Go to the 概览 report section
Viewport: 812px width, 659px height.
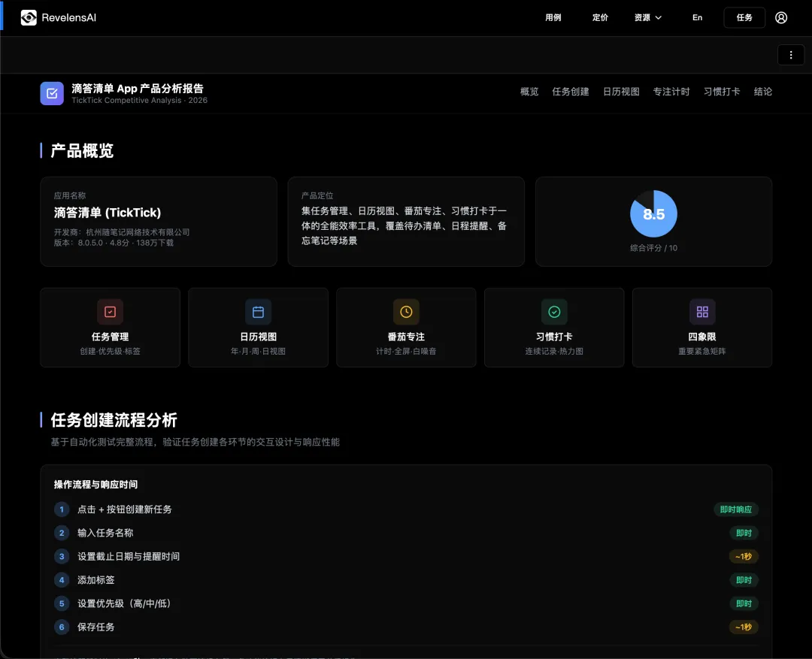tap(529, 92)
